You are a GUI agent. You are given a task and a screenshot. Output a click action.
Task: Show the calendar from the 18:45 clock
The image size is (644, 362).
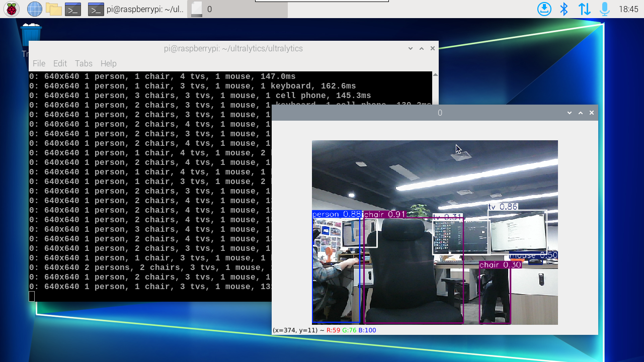point(628,9)
